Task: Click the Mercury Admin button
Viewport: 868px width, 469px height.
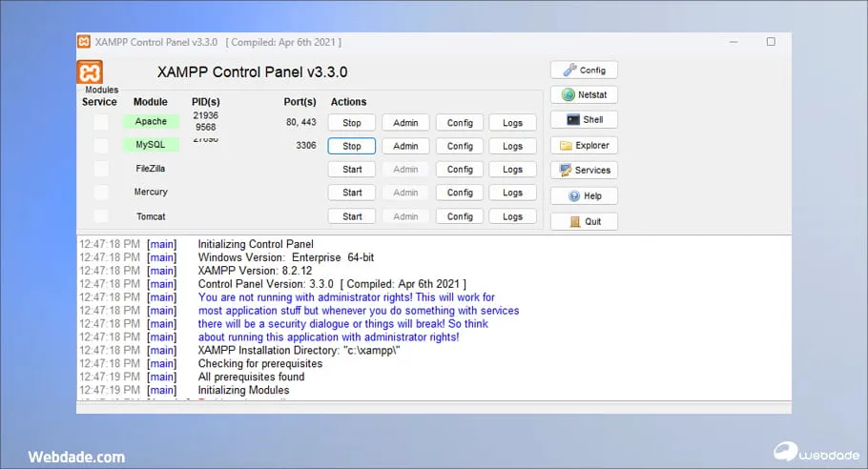Action: coord(405,193)
